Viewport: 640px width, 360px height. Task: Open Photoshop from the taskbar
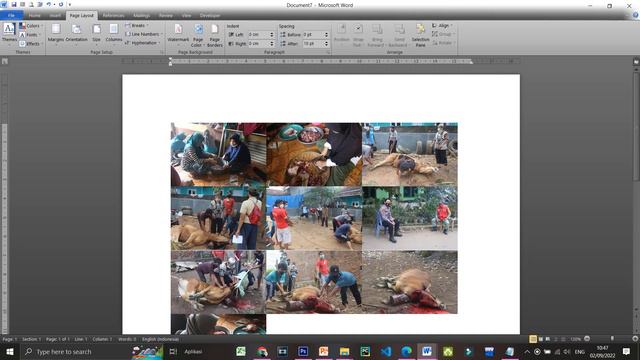pos(303,351)
